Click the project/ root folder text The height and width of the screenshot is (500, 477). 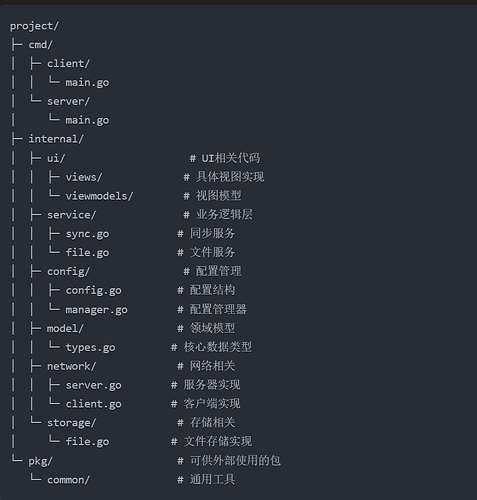[x=34, y=26]
